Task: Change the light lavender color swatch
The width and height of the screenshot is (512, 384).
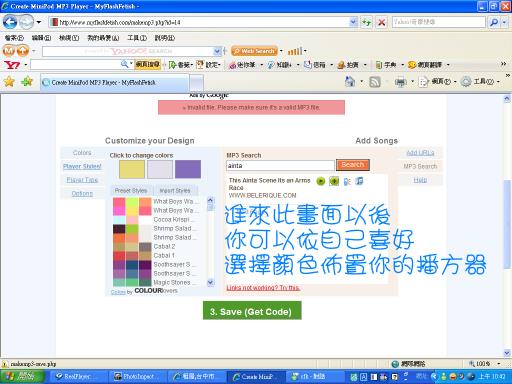Action: tap(160, 169)
